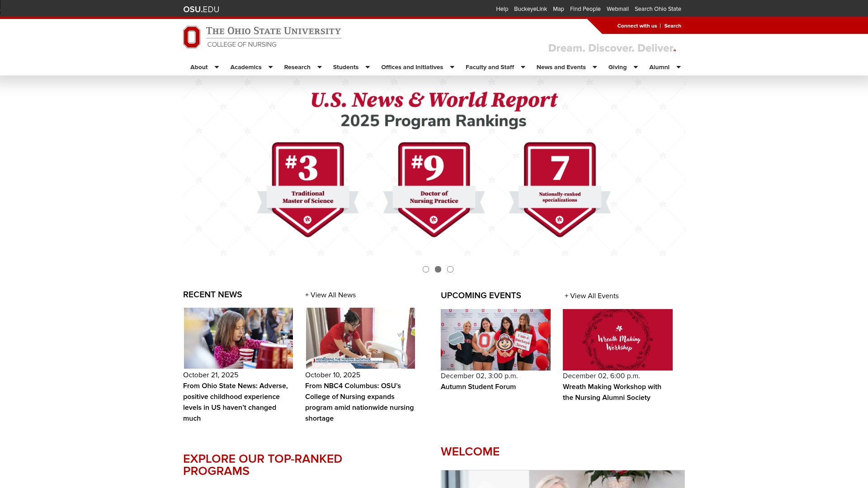Click the Explore Our Top-Ranked Programs heading
Screen dimensions: 868x488
[x=263, y=465]
